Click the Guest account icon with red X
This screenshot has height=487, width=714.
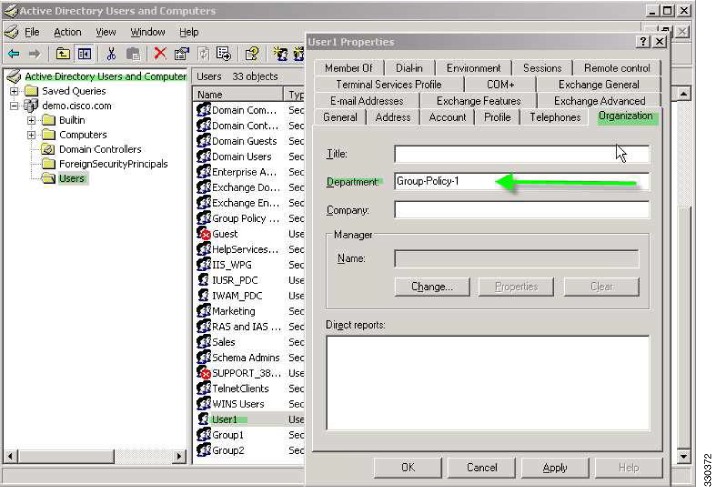(x=204, y=234)
